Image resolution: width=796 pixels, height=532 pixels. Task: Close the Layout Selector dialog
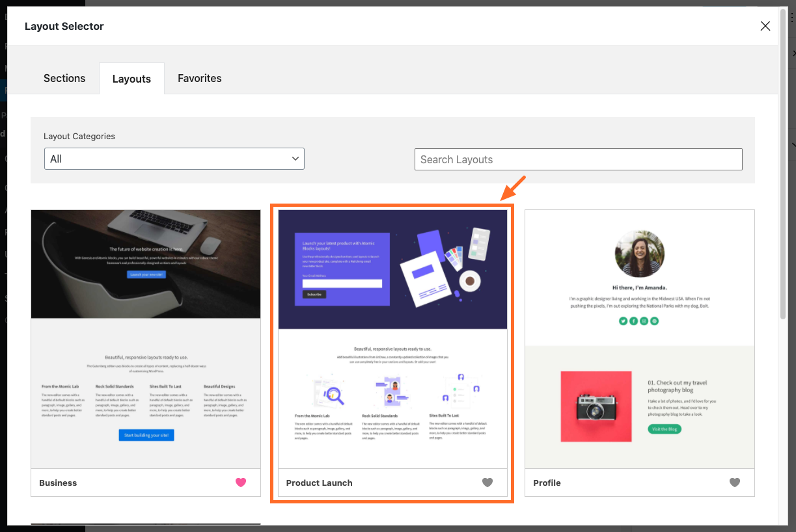[x=765, y=26]
